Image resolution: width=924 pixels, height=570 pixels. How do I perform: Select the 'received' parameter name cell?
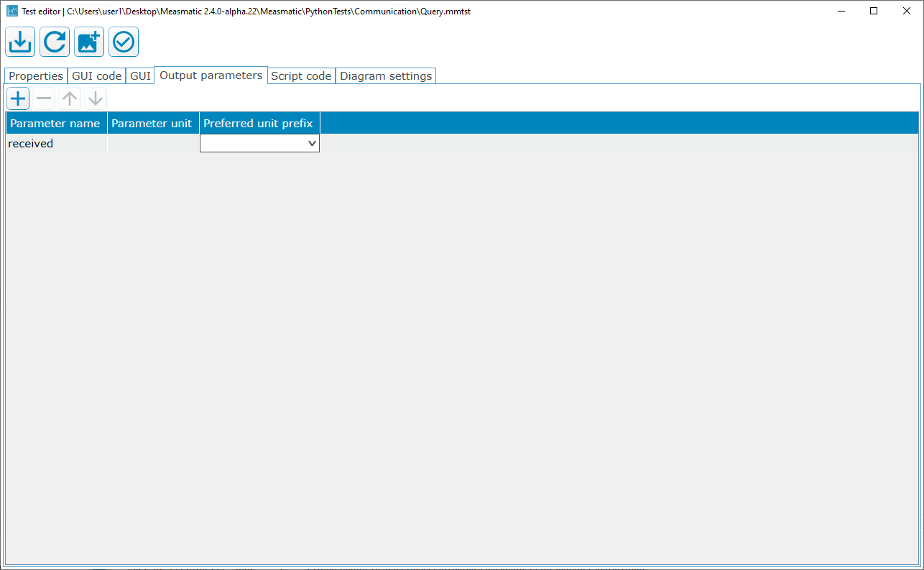click(56, 143)
